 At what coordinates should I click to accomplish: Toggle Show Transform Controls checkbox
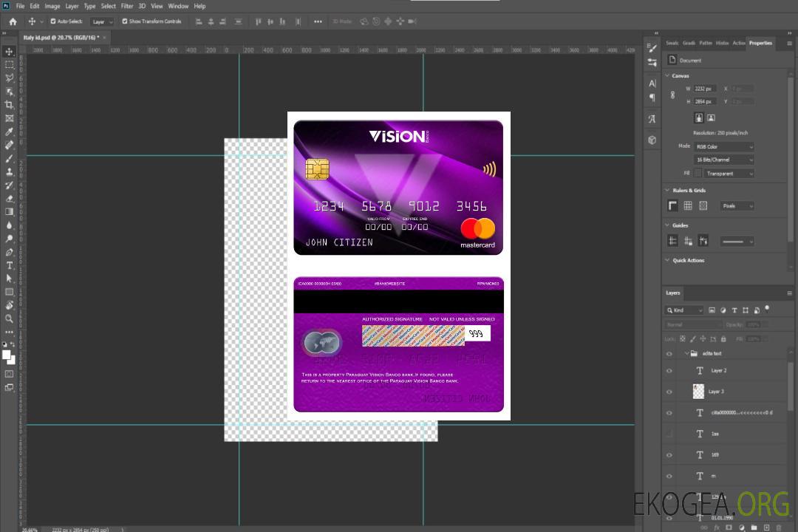[x=125, y=21]
